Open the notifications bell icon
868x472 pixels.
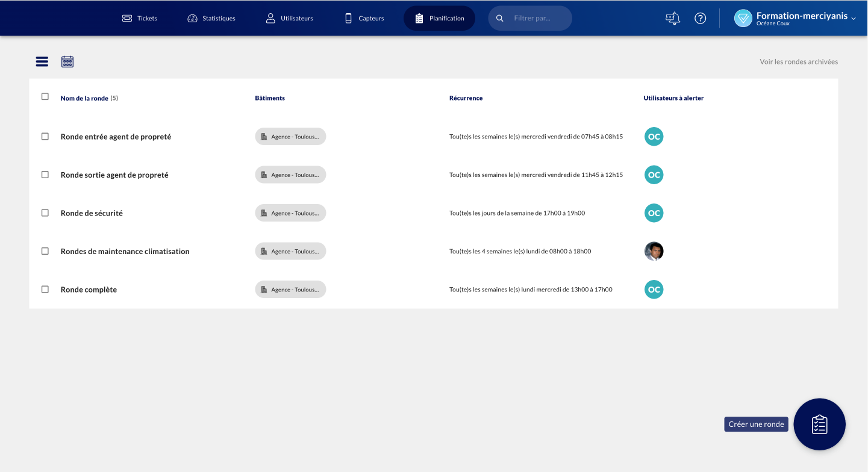(x=673, y=18)
